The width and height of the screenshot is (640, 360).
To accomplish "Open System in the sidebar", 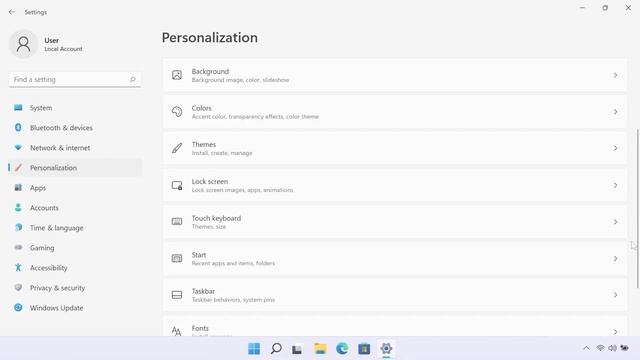I will [x=75, y=108].
